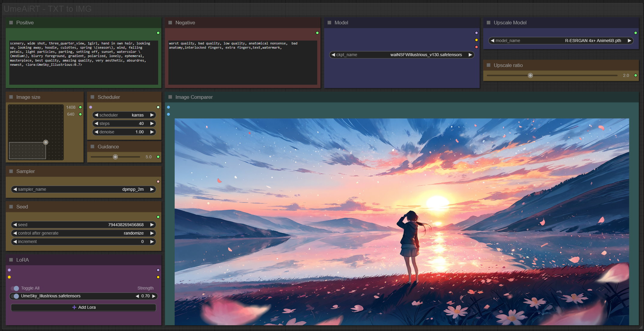Viewport: 644px width, 331px height.
Task: Collapse the Positive node via its square icon
Action: coord(11,23)
